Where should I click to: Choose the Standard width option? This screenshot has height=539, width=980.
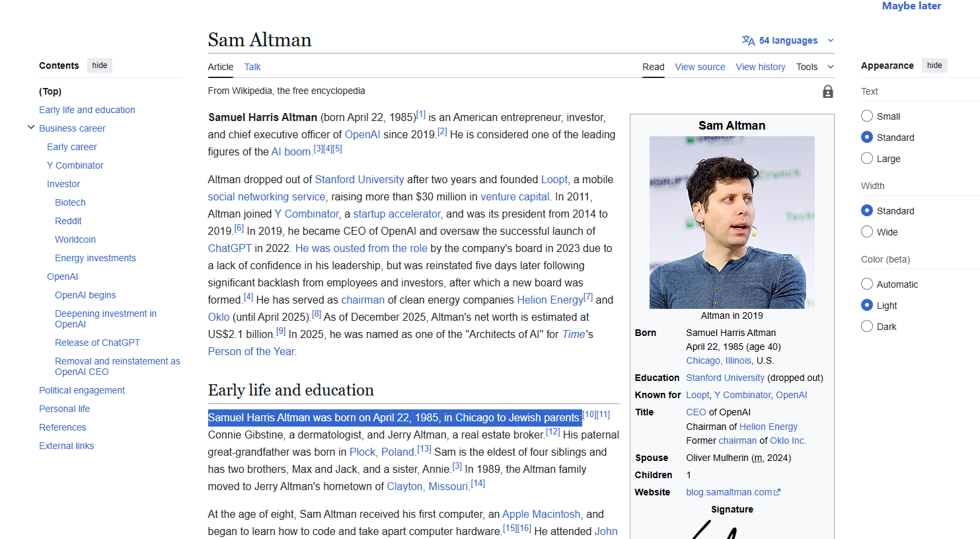(x=867, y=211)
